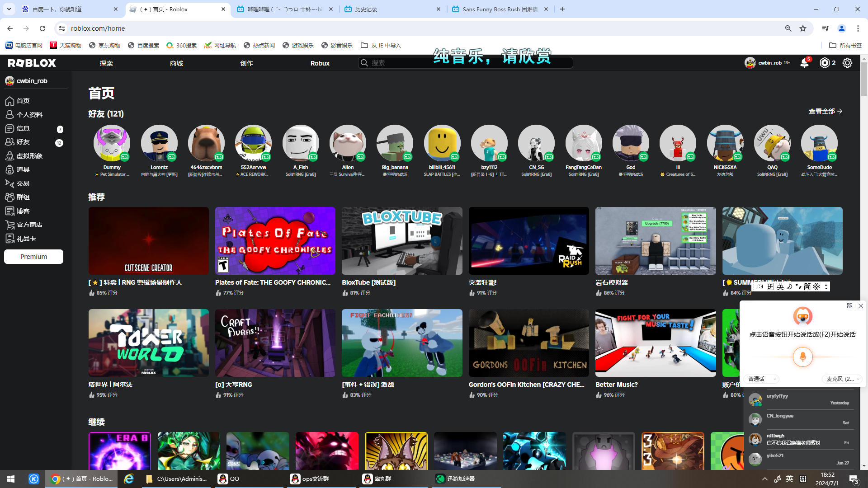This screenshot has width=868, height=488.
Task: Open 商城 marketplace nav item
Action: tap(176, 63)
